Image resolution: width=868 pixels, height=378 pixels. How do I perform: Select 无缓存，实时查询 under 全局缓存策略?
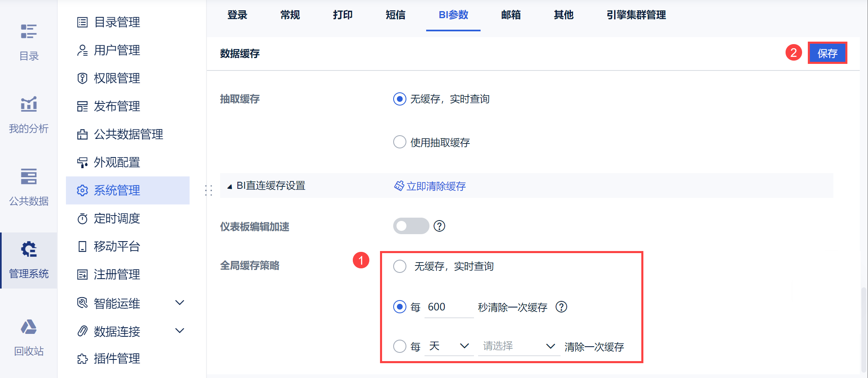400,266
